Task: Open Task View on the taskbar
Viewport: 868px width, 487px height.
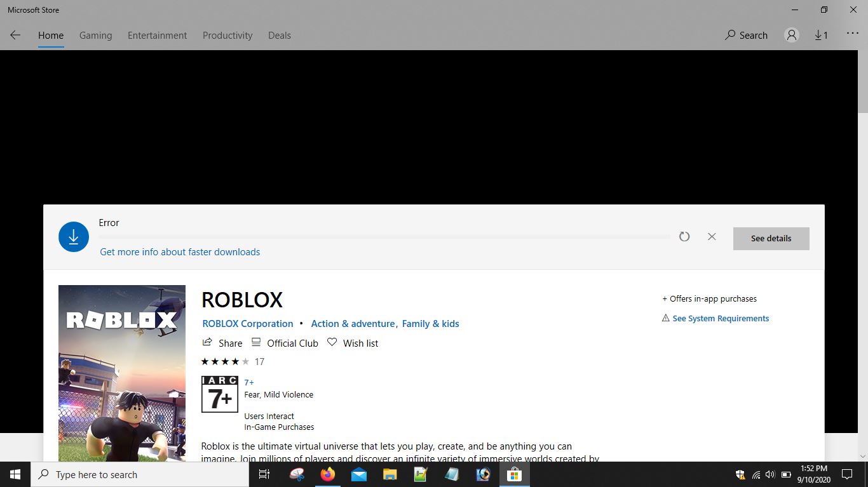Action: pos(264,474)
